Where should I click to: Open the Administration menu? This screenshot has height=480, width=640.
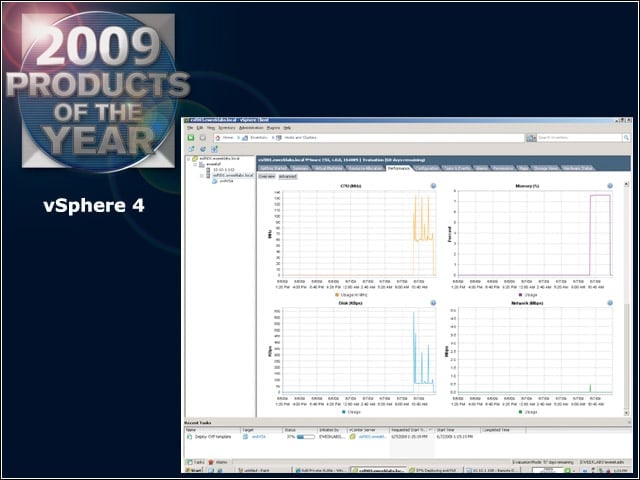click(251, 128)
